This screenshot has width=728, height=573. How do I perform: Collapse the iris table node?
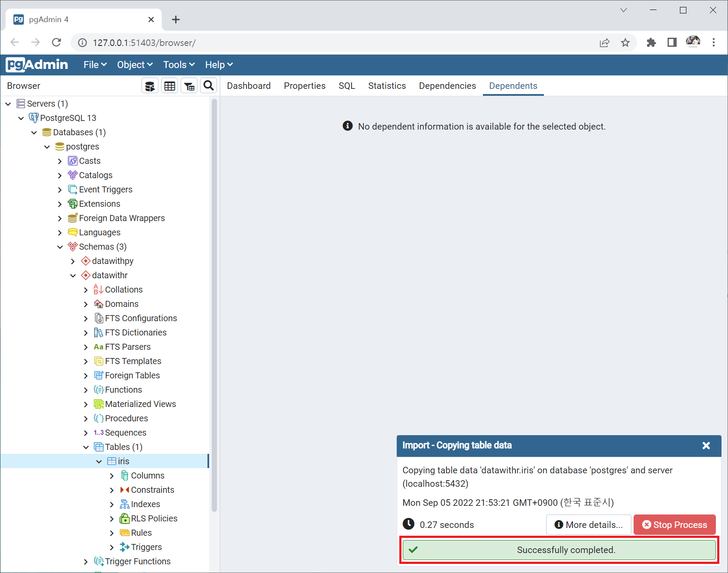tap(99, 461)
